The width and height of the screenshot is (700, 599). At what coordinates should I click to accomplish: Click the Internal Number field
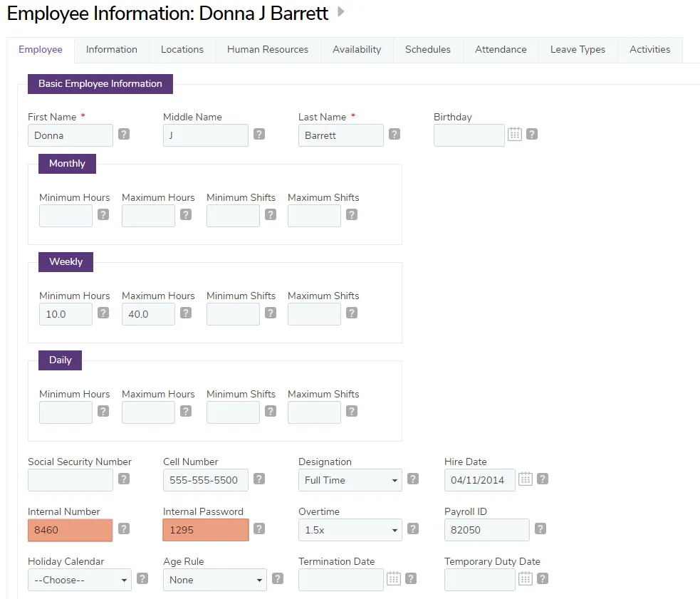(x=70, y=530)
